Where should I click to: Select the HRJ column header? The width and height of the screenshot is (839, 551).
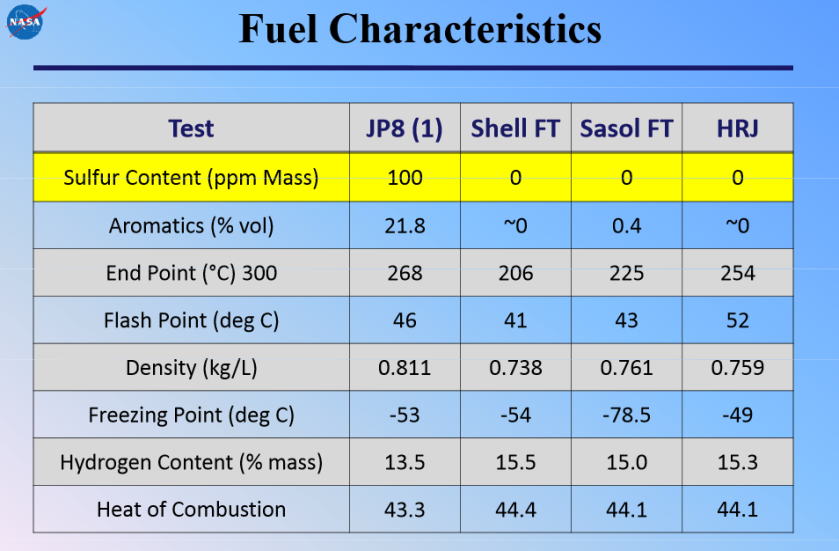[x=738, y=128]
